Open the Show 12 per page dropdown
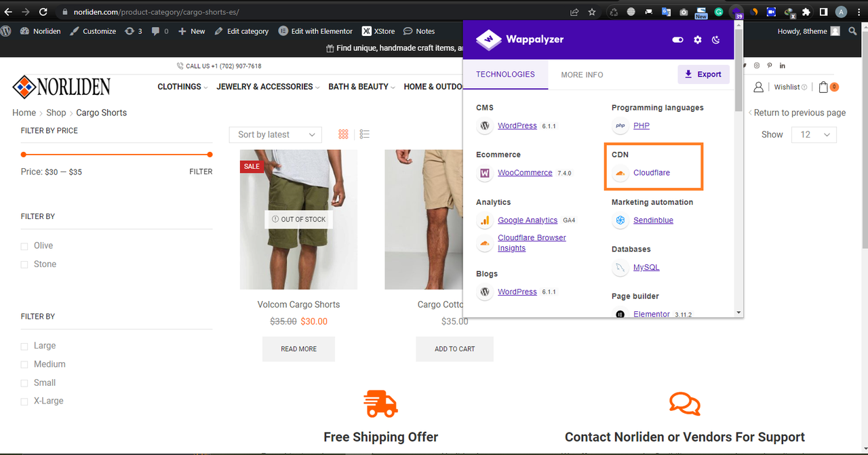Viewport: 868px width, 455px height. pos(814,135)
